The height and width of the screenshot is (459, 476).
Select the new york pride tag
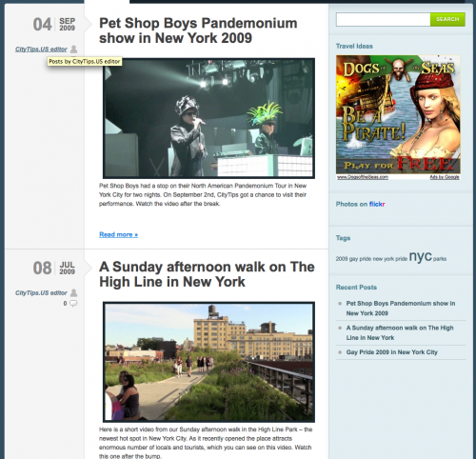point(390,259)
